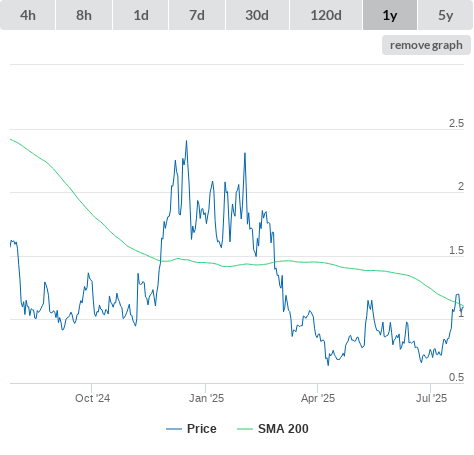Open the 7d time range view

tap(197, 15)
